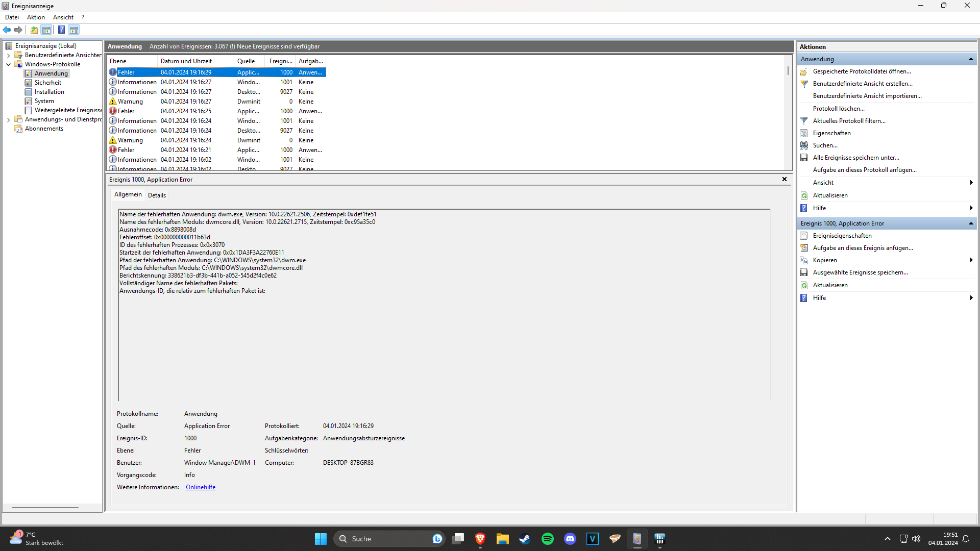The image size is (980, 551).
Task: Click the back arrow toolbar icon
Action: pyautogui.click(x=7, y=30)
